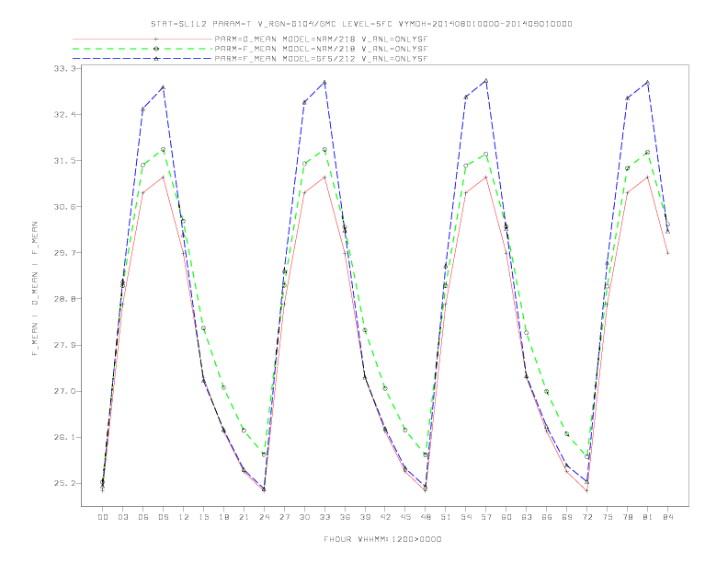The image size is (728, 563).
Task: Click x-axis tick label 09
Action: [163, 517]
